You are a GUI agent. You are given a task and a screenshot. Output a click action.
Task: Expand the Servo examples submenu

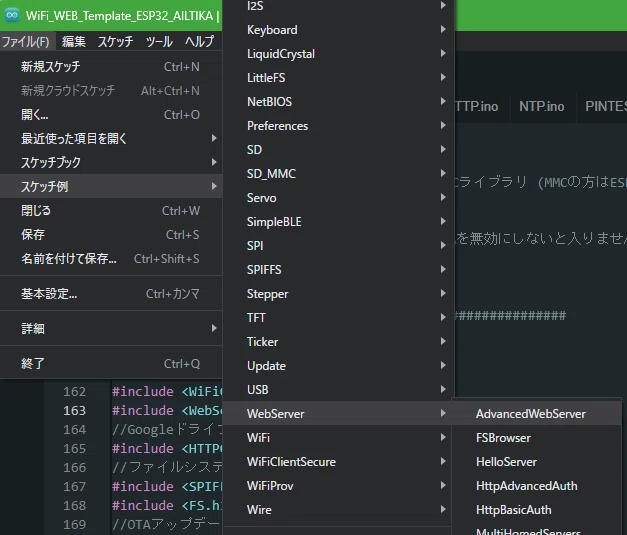coord(338,198)
